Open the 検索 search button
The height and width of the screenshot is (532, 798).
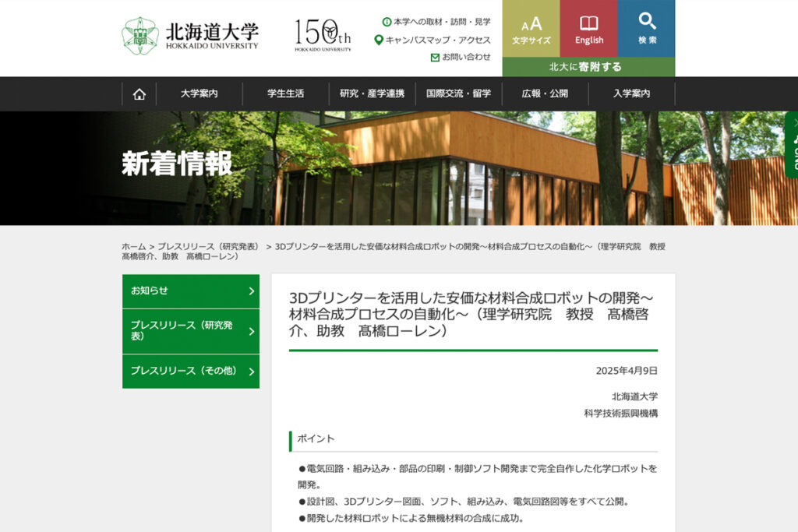pos(646,29)
